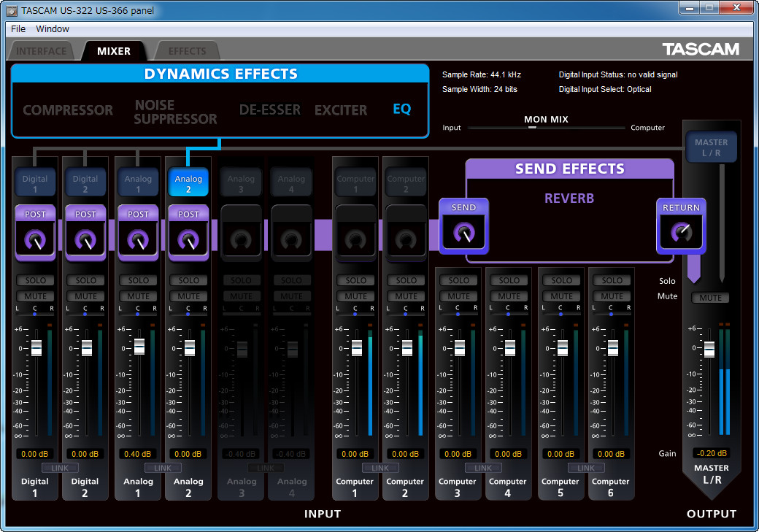Mute the Analog 2 channel
Screen dimensions: 759x532
[188, 296]
